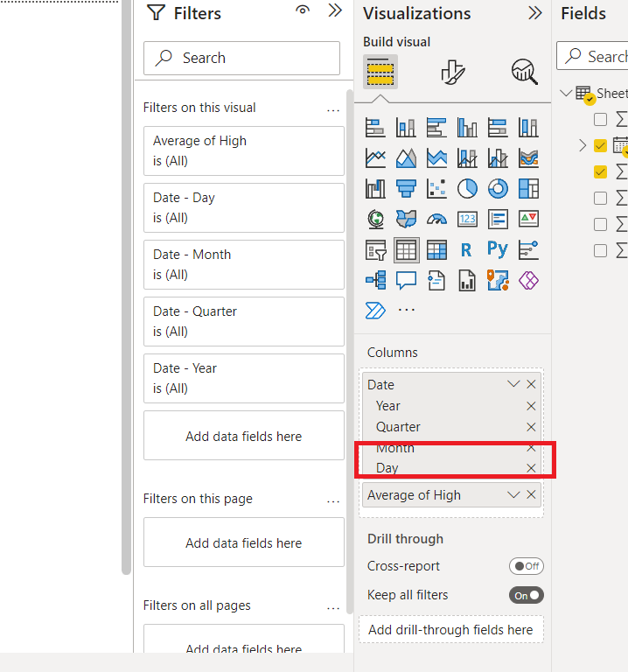Select the Clustered column chart visual
This screenshot has width=628, height=672.
pyautogui.click(x=467, y=128)
